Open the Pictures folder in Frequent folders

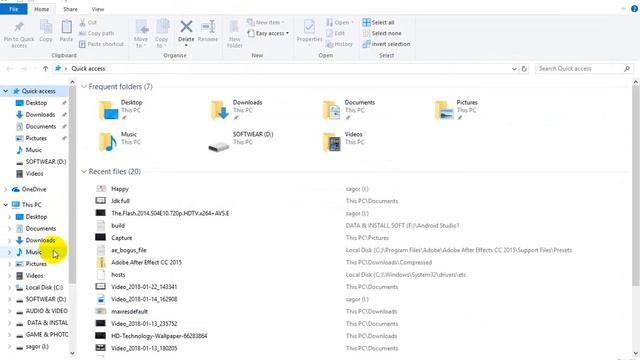pos(456,110)
